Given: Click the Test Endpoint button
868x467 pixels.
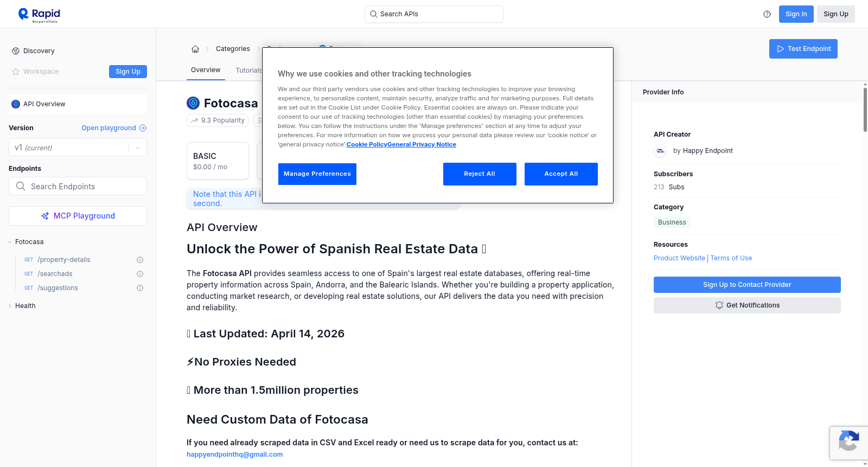Looking at the screenshot, I should click(803, 49).
